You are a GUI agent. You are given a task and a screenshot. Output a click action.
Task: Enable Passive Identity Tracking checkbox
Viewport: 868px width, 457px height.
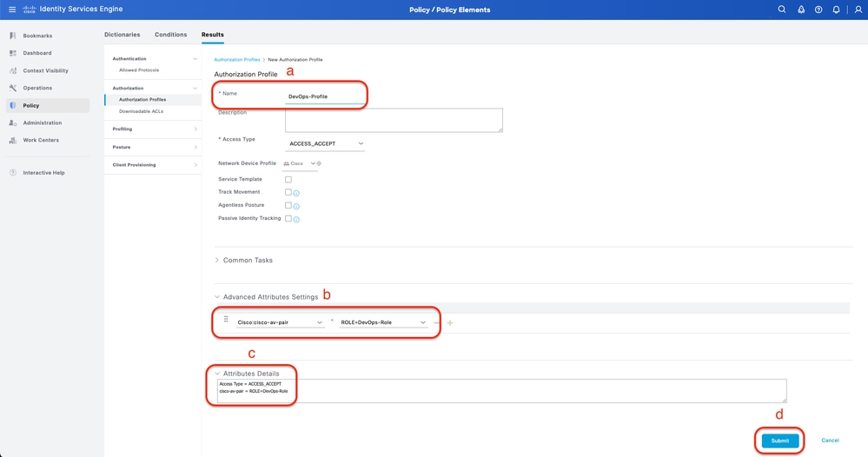(288, 219)
